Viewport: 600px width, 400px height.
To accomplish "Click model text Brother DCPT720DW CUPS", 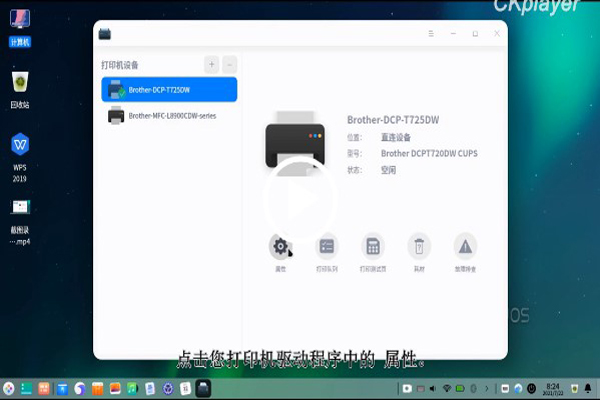I will point(429,153).
